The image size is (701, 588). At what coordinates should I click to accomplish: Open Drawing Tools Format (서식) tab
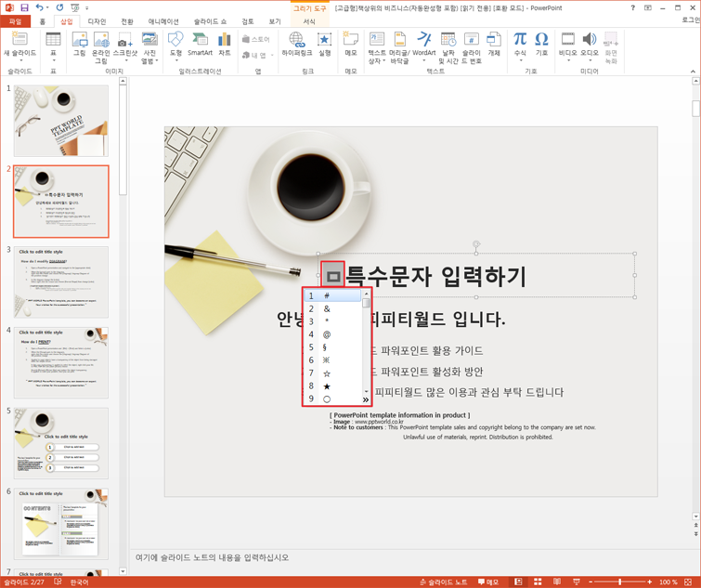click(309, 21)
